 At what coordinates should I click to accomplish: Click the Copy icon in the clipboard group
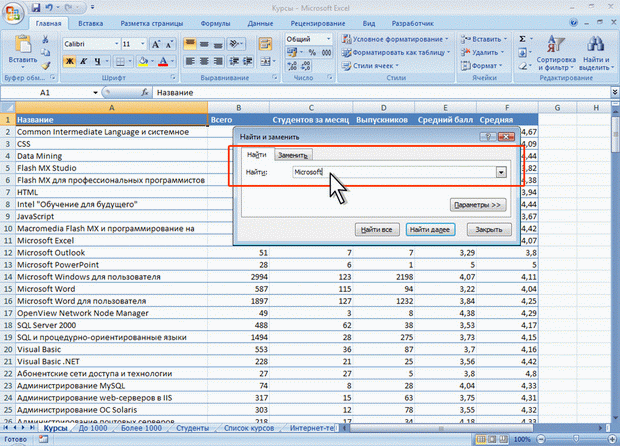coord(45,52)
